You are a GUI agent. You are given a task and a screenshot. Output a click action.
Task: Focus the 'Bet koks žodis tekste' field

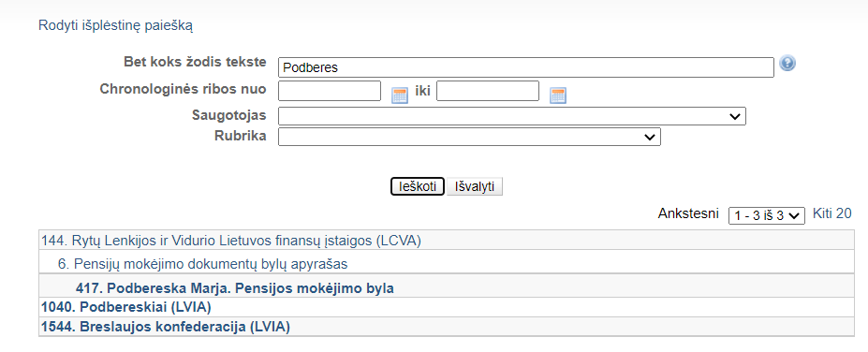tap(526, 67)
